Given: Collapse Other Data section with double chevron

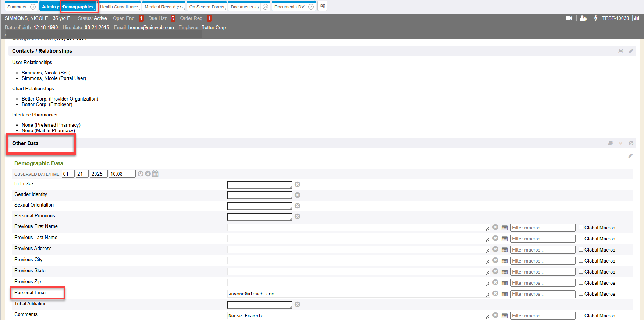Looking at the screenshot, I should 621,143.
